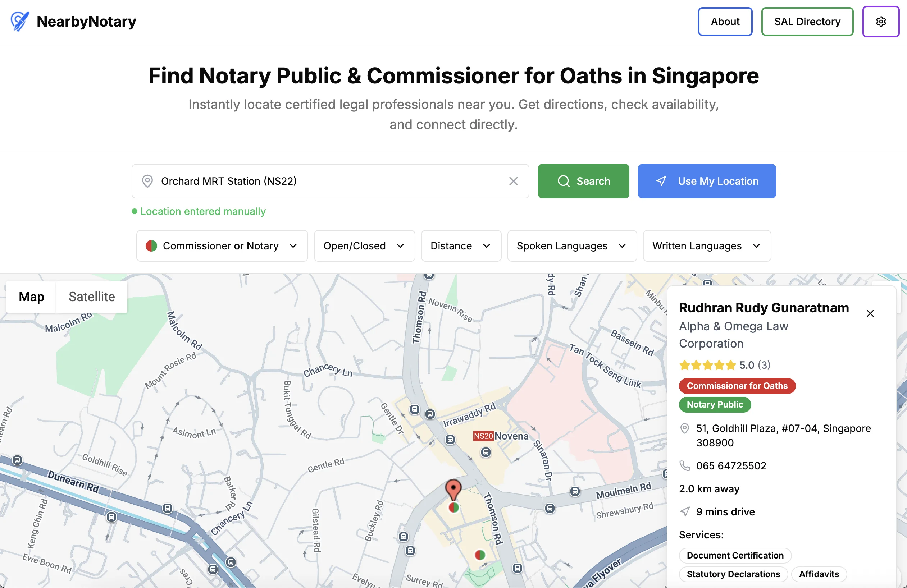Image resolution: width=907 pixels, height=588 pixels.
Task: Open the About page
Action: pyautogui.click(x=725, y=22)
